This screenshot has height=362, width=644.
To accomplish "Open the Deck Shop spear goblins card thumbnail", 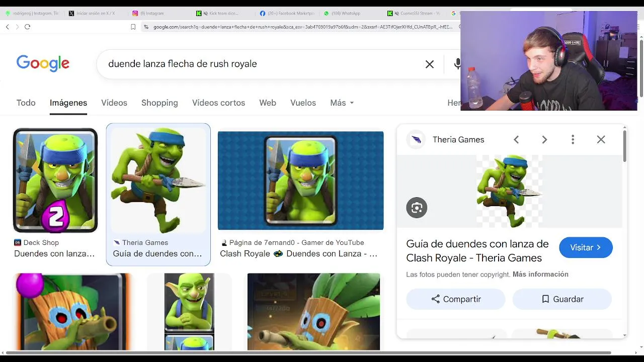I will (x=55, y=180).
